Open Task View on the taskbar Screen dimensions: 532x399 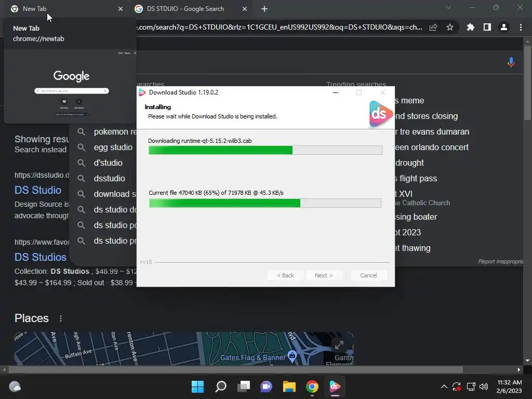[244, 387]
